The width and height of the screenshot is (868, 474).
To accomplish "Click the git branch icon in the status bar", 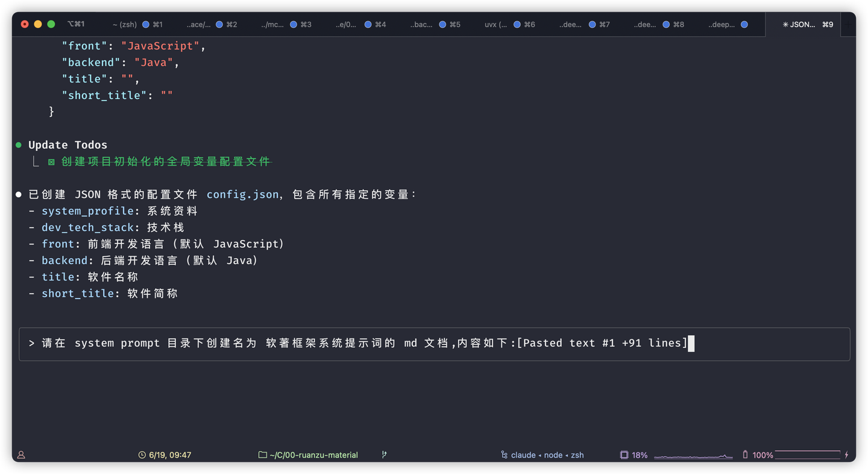I will pyautogui.click(x=384, y=455).
